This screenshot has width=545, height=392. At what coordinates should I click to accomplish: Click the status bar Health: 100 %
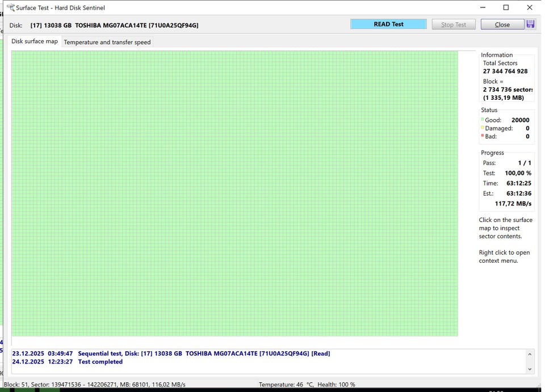pyautogui.click(x=337, y=385)
